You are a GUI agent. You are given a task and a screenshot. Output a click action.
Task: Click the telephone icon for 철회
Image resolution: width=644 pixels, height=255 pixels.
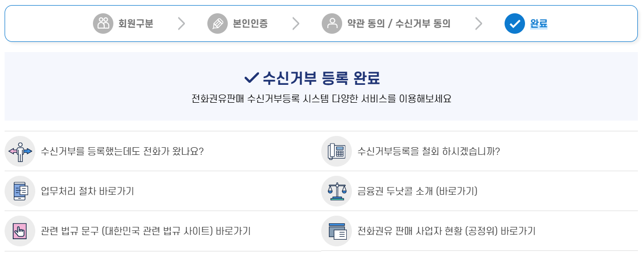pyautogui.click(x=337, y=151)
